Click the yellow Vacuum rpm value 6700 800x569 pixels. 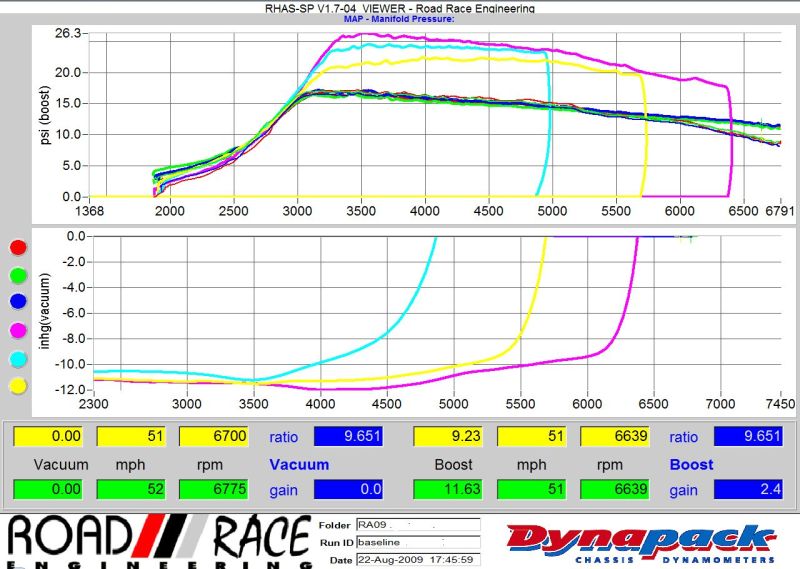[x=213, y=436]
